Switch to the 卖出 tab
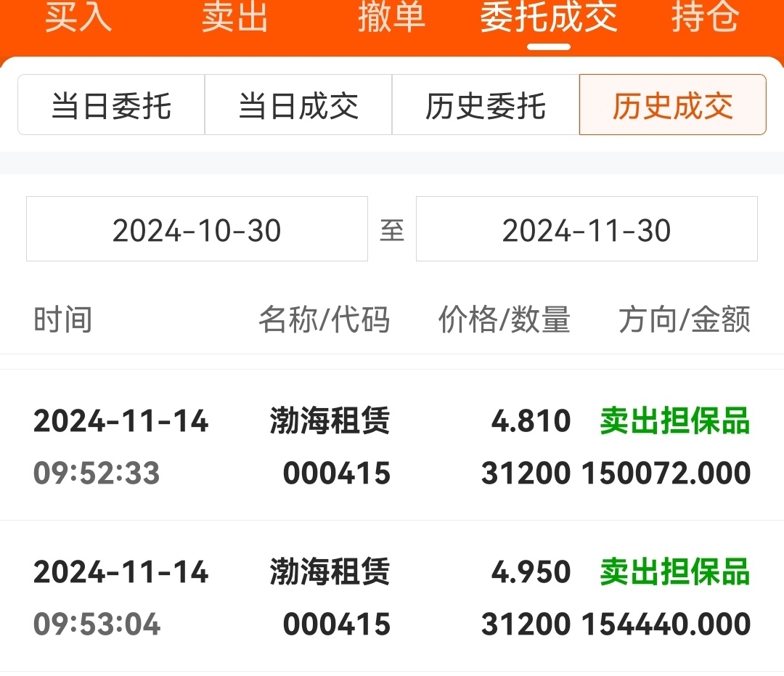 235,17
